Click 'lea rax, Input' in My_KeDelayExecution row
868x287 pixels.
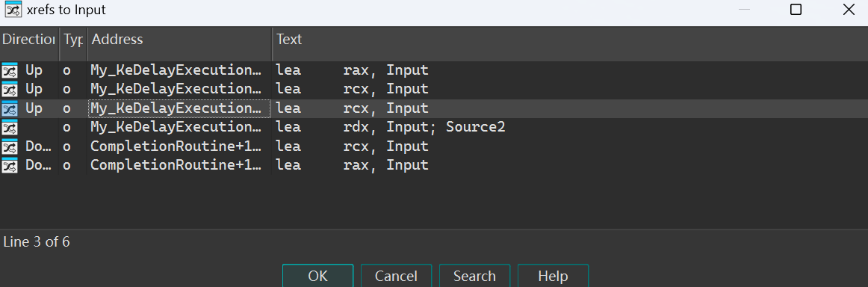352,71
